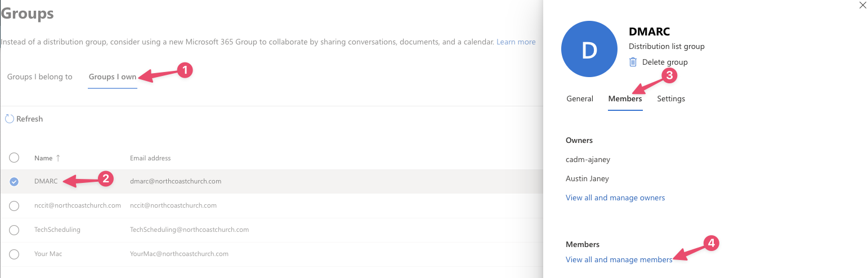The height and width of the screenshot is (278, 868).
Task: Sort by the Name column arrow
Action: [x=57, y=158]
